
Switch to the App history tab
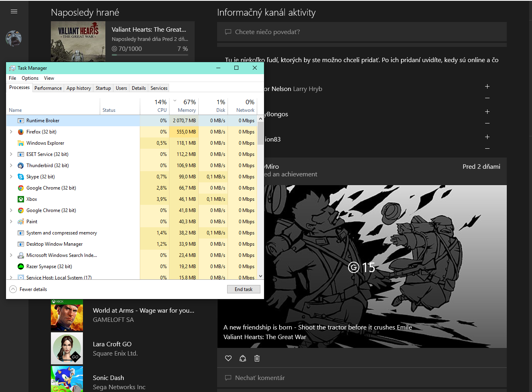(x=79, y=88)
